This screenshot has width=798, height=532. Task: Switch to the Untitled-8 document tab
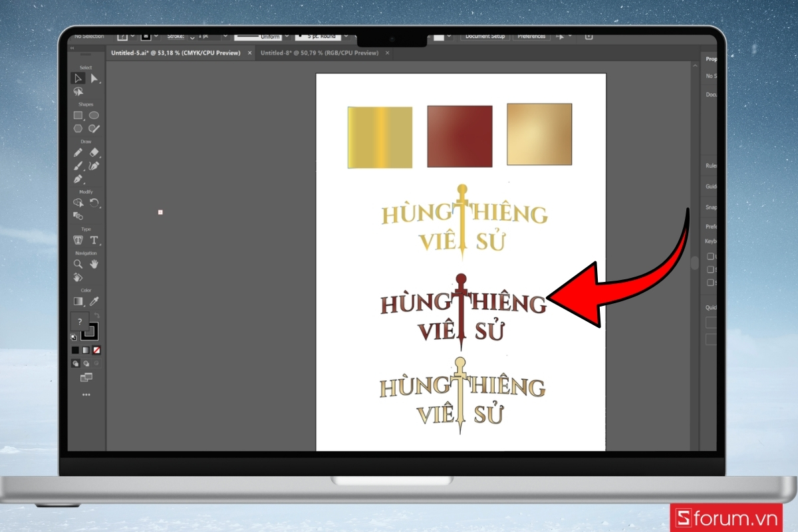tap(319, 53)
